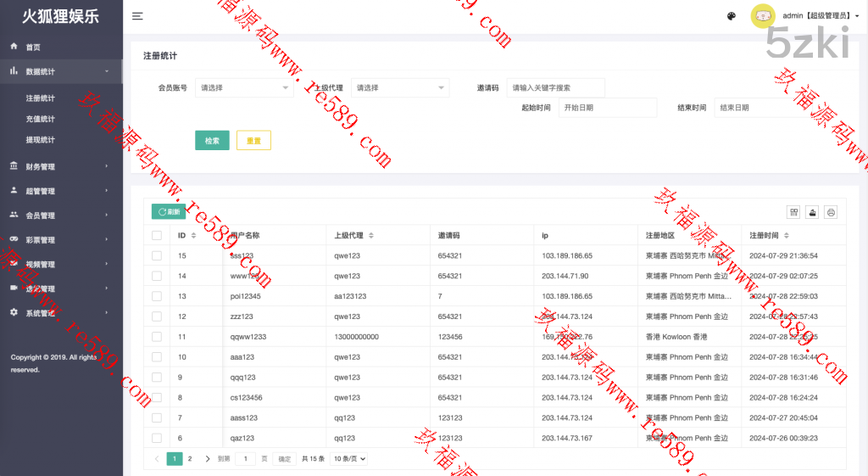This screenshot has height=476, width=868.
Task: Click the 财务管理 bank icon
Action: point(14,166)
